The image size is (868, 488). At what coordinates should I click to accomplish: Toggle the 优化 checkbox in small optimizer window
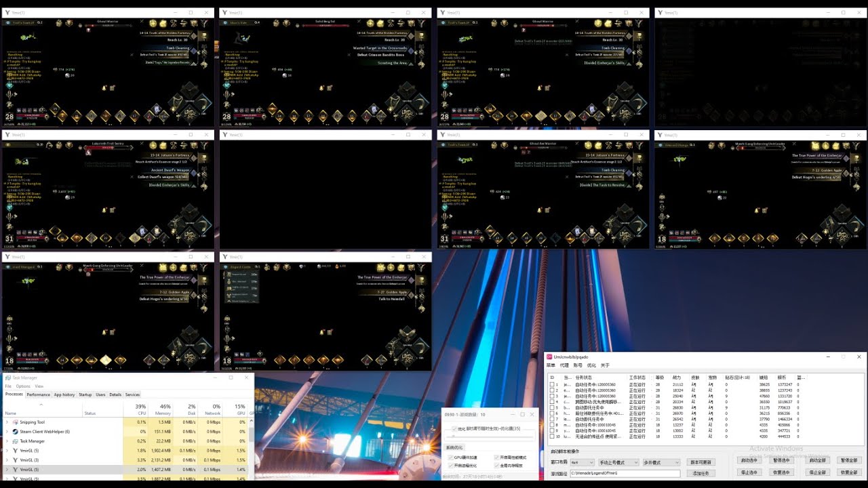[454, 428]
